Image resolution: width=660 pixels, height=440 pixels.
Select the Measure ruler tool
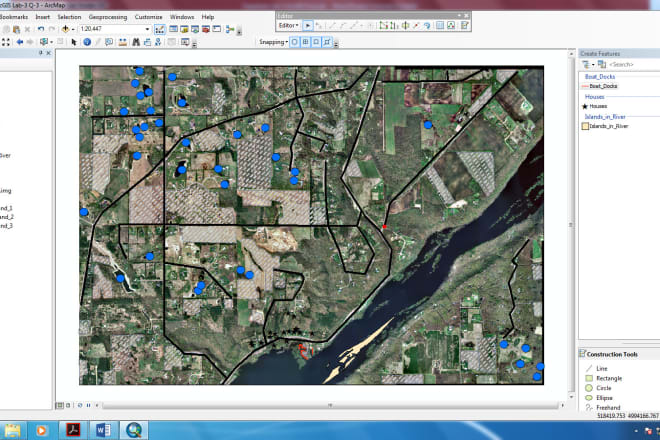click(x=122, y=42)
